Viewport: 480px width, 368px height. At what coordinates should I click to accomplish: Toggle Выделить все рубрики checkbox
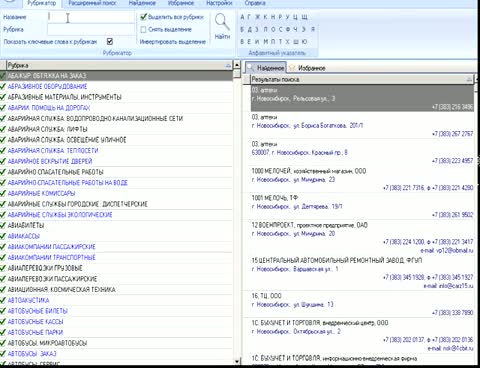[143, 17]
